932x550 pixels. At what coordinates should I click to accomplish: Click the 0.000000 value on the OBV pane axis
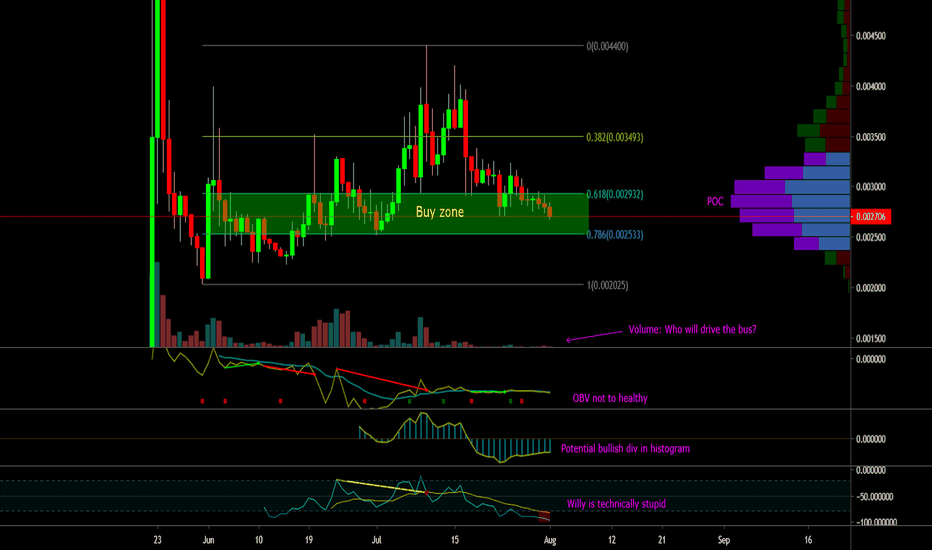tap(871, 359)
